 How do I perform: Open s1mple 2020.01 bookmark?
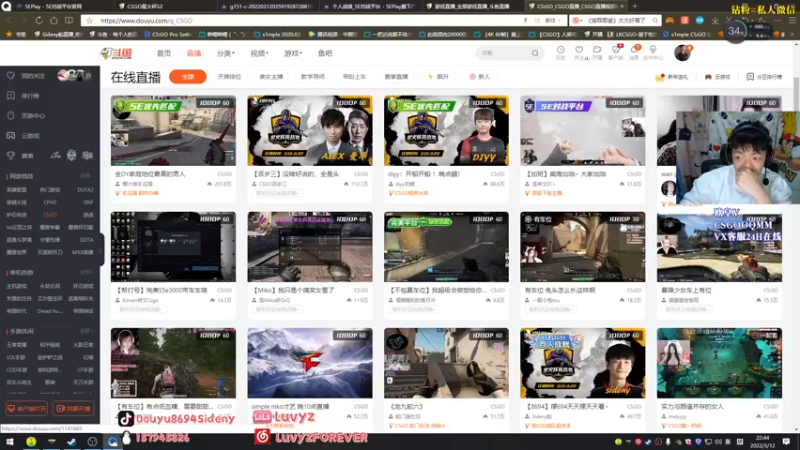click(x=277, y=34)
